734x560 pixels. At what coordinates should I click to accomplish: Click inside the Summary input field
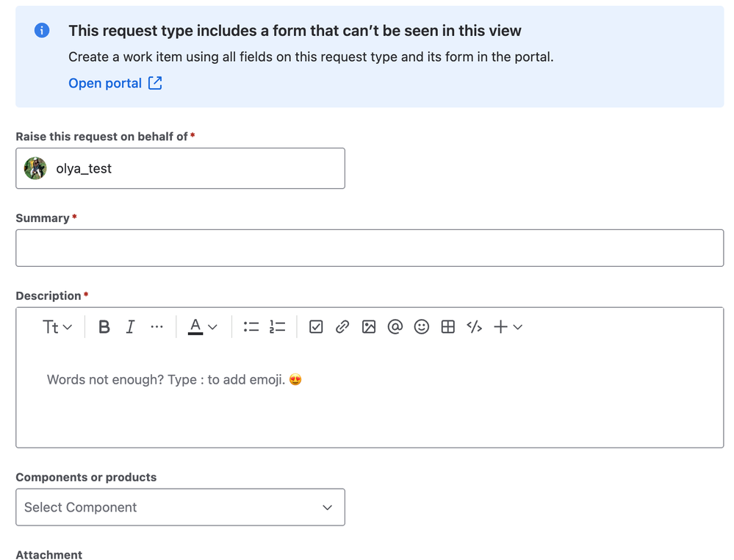coord(369,248)
